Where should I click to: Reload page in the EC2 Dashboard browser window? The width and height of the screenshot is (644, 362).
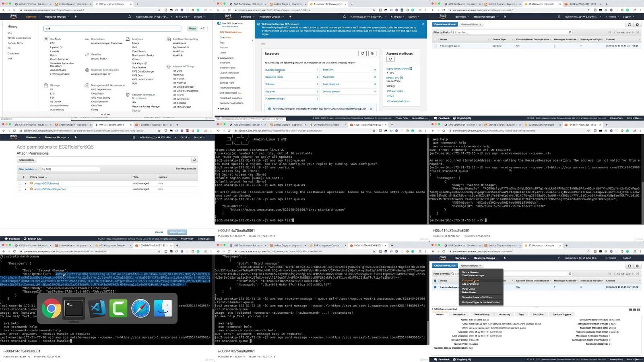(229, 10)
